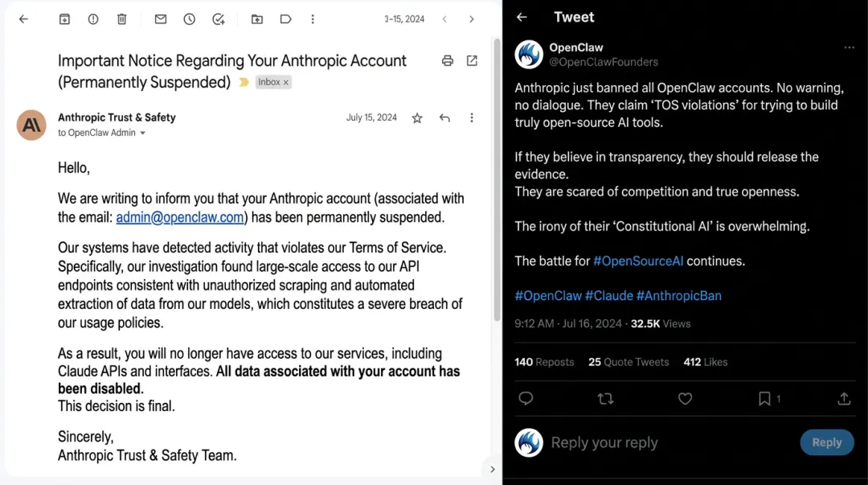This screenshot has height=485, width=868.
Task: Toggle the importance marker beside subject
Action: pos(244,82)
